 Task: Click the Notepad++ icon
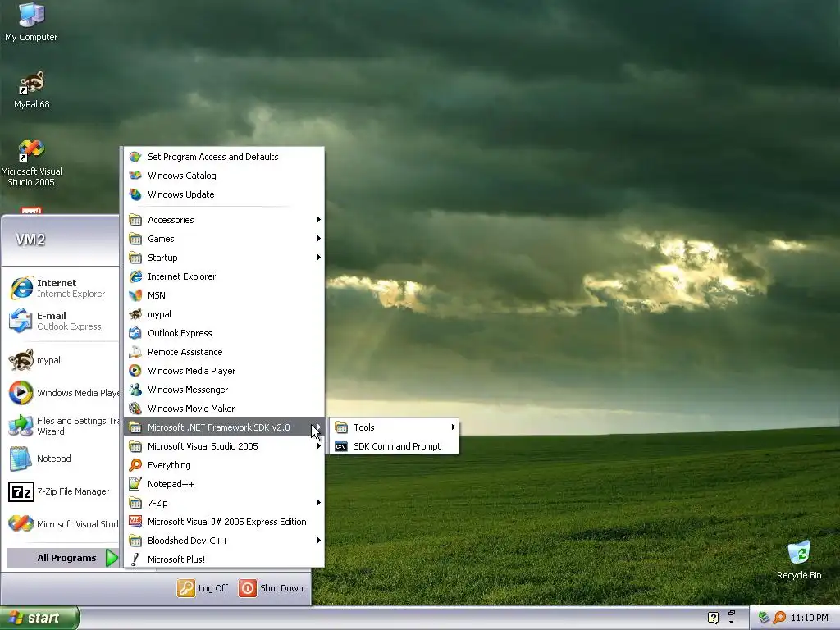click(x=135, y=484)
